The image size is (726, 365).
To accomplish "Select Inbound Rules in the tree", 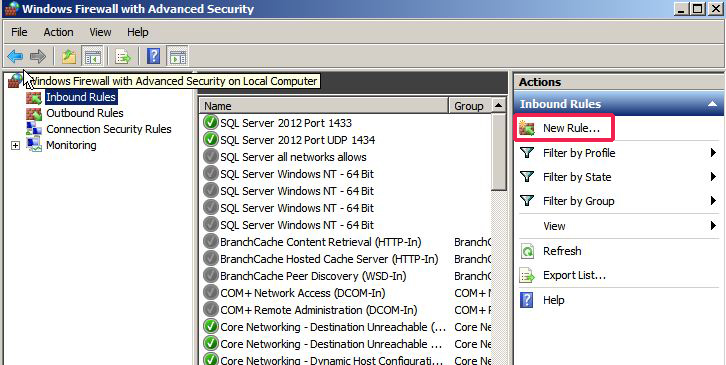I will pyautogui.click(x=81, y=97).
